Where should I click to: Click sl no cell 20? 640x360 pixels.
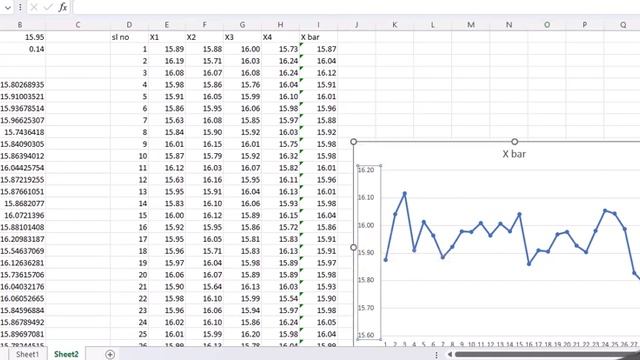129,275
